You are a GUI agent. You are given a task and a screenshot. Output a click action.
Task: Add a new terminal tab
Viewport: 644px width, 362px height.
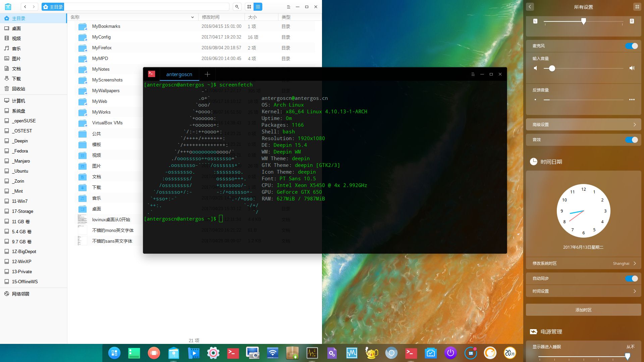pyautogui.click(x=207, y=74)
